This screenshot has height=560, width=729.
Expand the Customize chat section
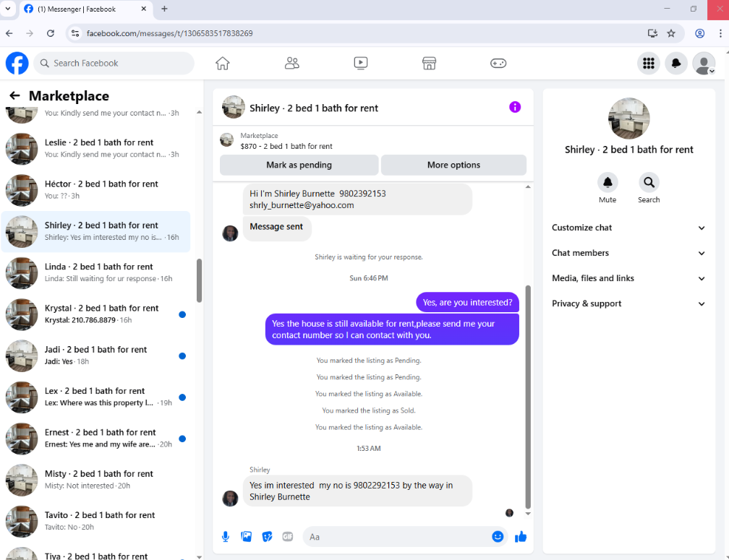pyautogui.click(x=628, y=228)
